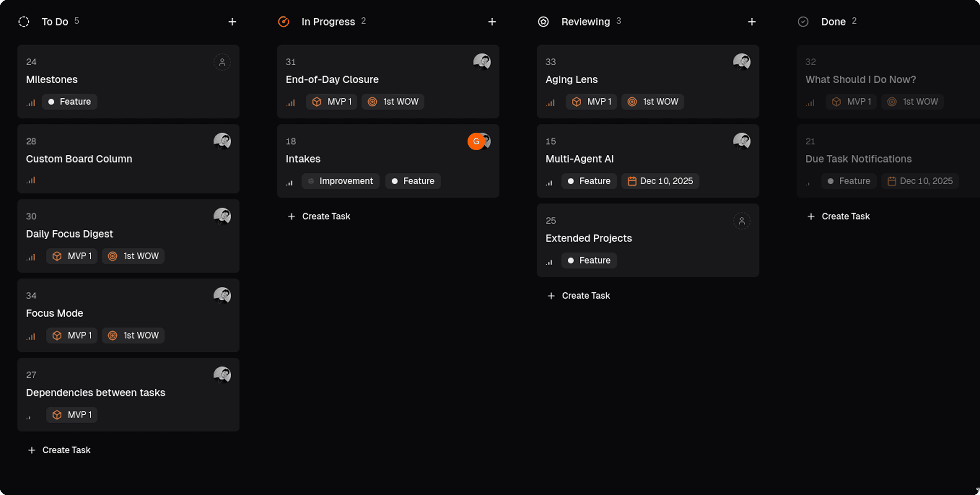Click the plus icon in Reviewing header
980x495 pixels.
[752, 22]
